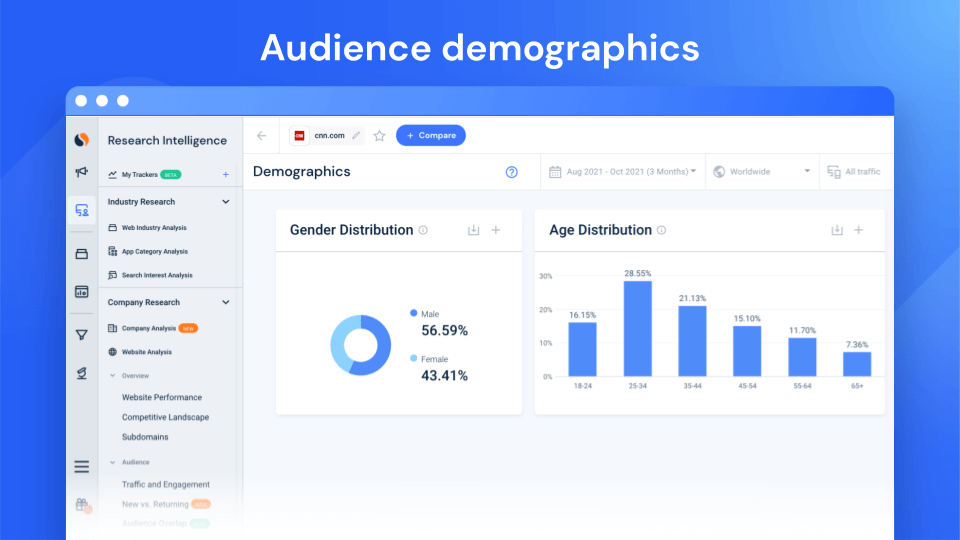Add Gender Distribution widget with plus icon
The image size is (960, 540).
496,230
